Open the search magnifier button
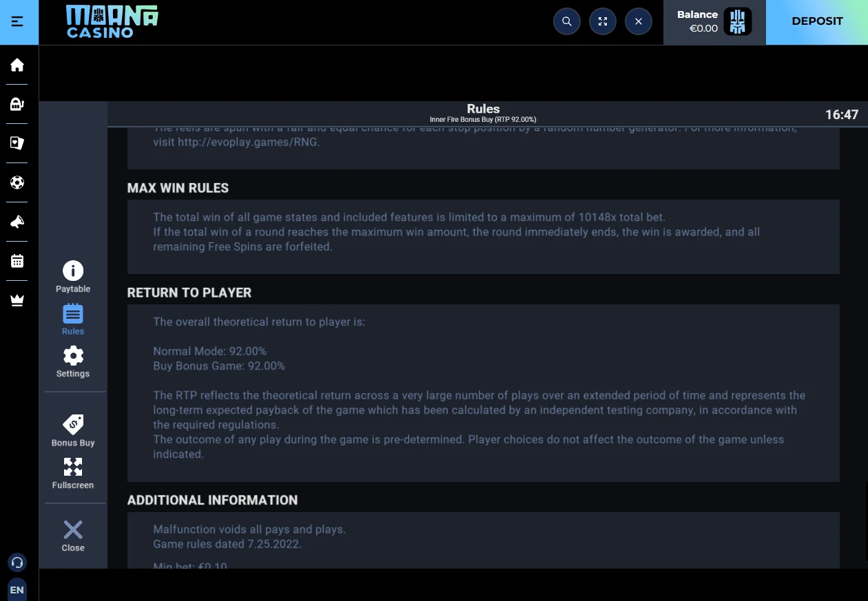 coord(567,21)
